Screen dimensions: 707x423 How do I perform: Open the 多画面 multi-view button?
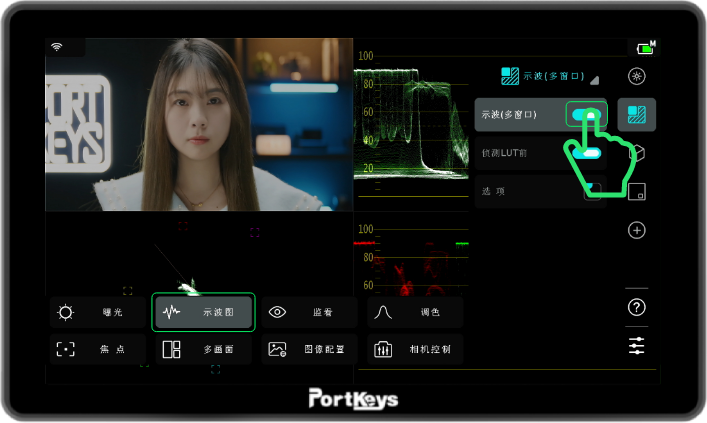click(x=204, y=350)
